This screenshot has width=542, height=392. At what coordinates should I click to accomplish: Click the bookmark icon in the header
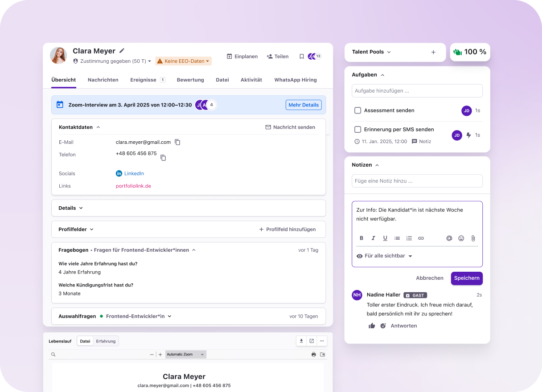302,57
